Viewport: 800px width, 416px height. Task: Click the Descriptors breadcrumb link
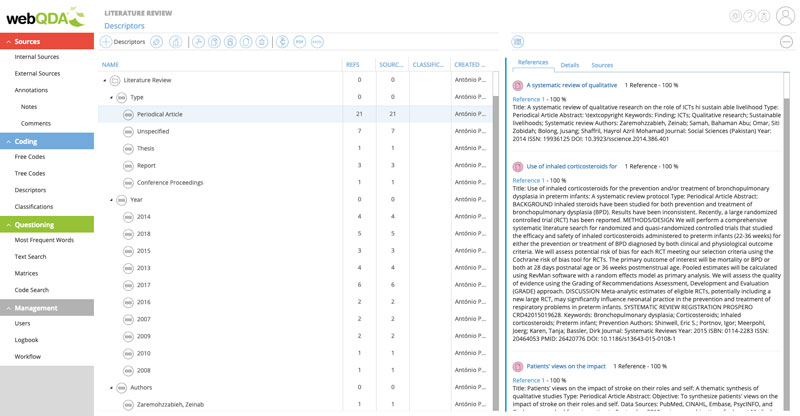124,26
